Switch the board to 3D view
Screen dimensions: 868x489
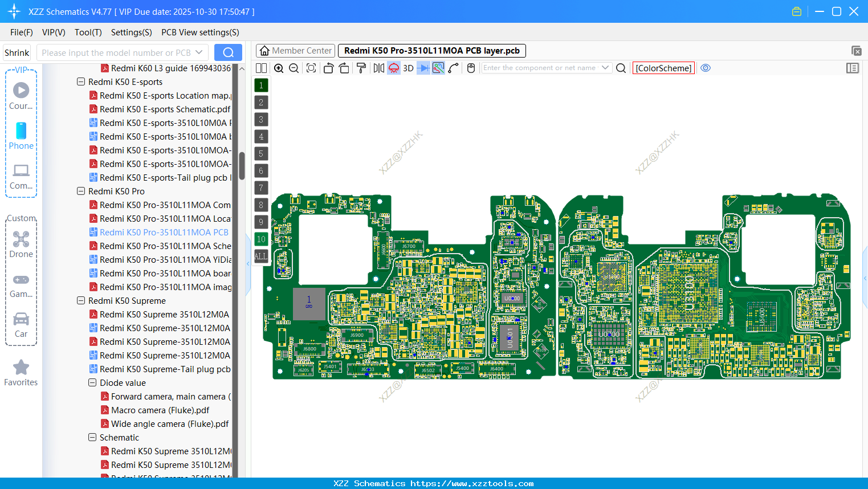click(x=407, y=68)
